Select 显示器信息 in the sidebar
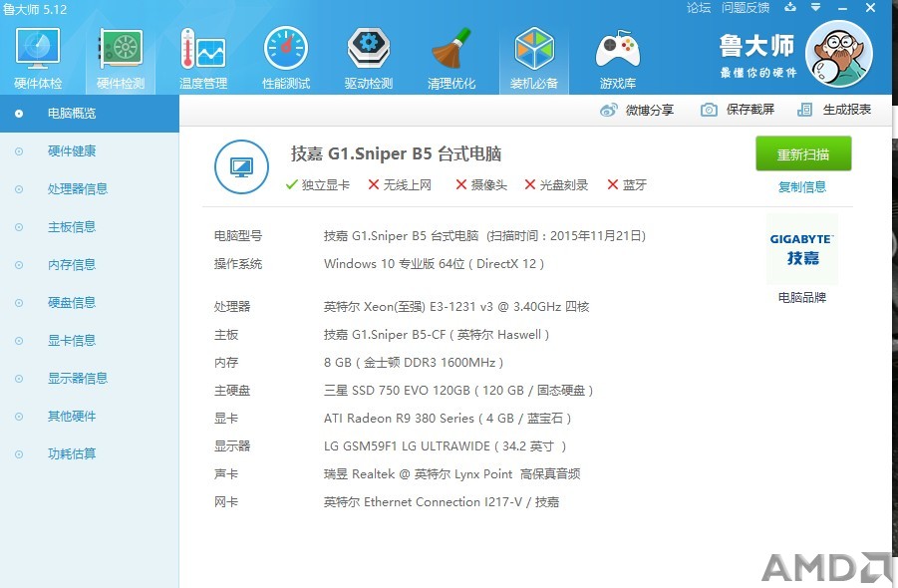This screenshot has width=898, height=588. (x=90, y=378)
